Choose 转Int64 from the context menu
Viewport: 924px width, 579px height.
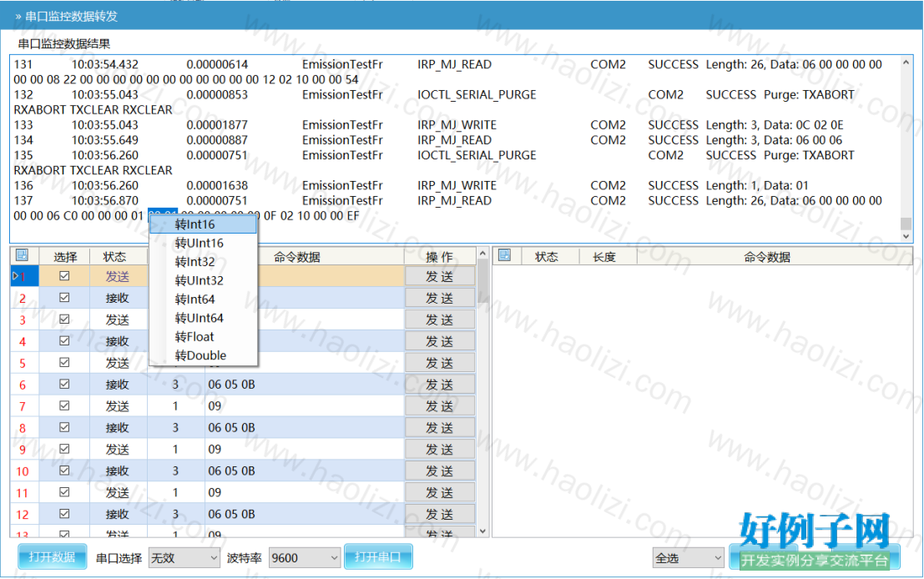tap(204, 300)
